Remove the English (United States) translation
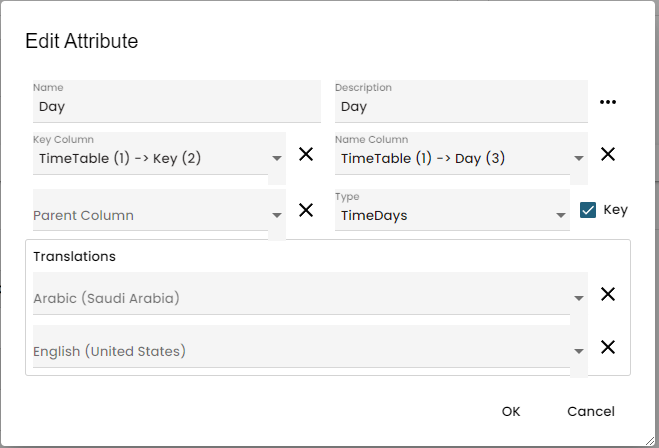Image resolution: width=659 pixels, height=448 pixels. pos(607,347)
